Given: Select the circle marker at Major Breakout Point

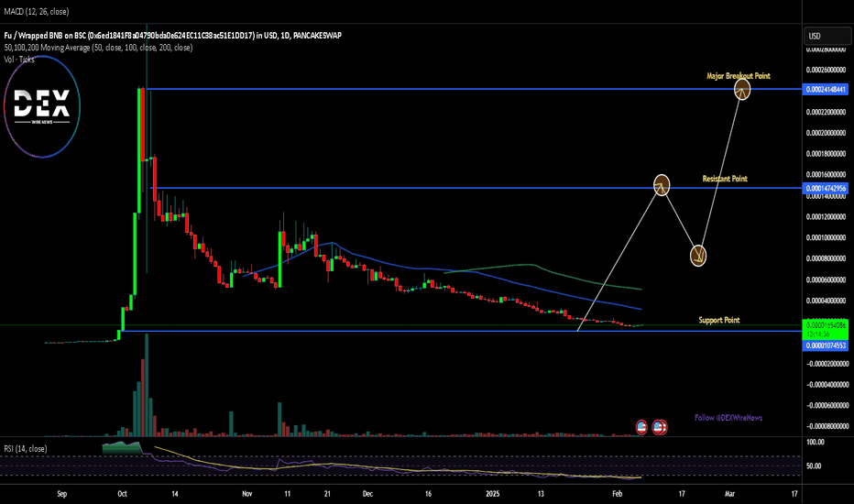Looking at the screenshot, I should pos(742,90).
